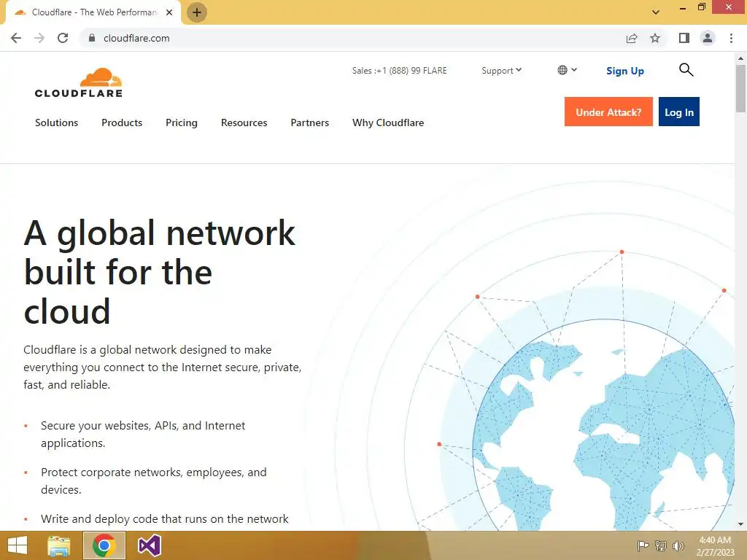
Task: Click the volume speaker tray icon
Action: (x=678, y=545)
